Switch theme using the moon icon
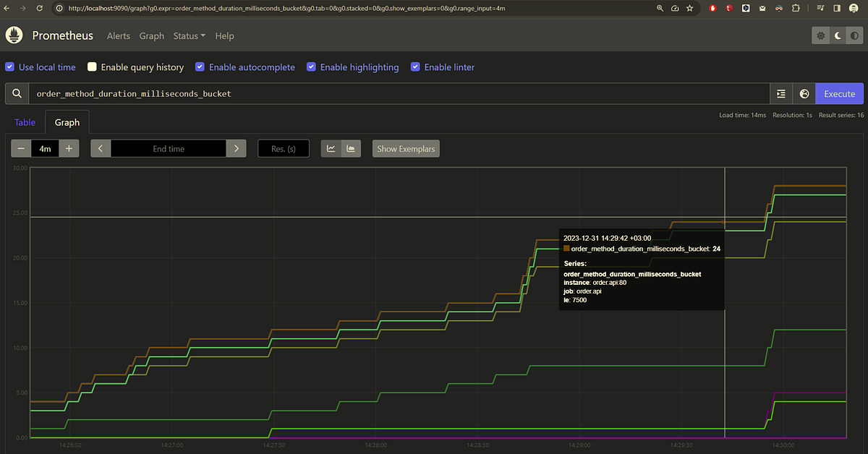 tap(837, 35)
